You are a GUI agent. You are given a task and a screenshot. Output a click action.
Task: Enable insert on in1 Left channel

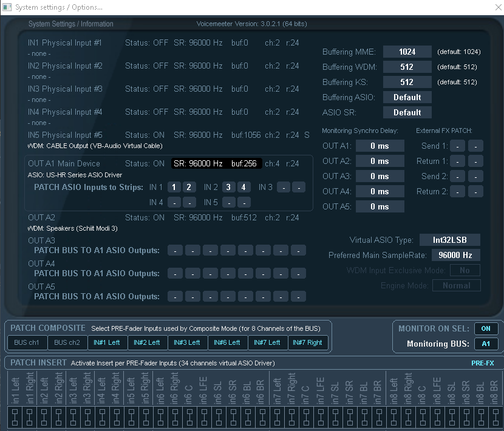click(14, 417)
